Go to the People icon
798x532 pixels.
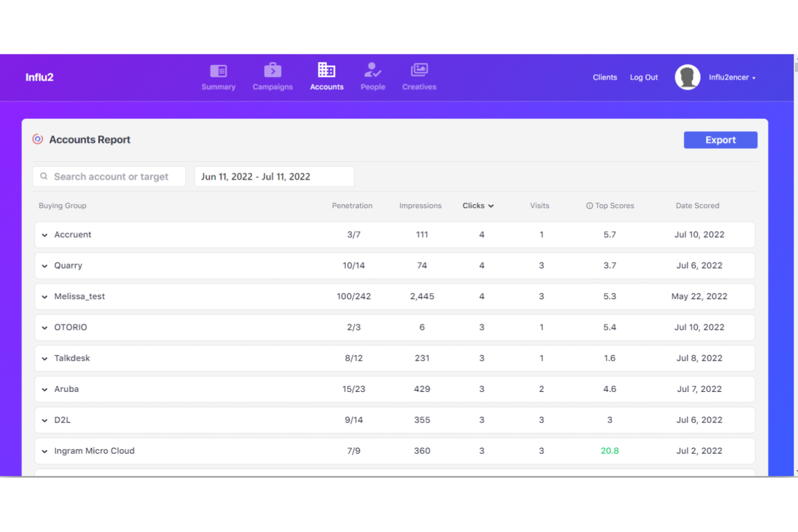373,70
